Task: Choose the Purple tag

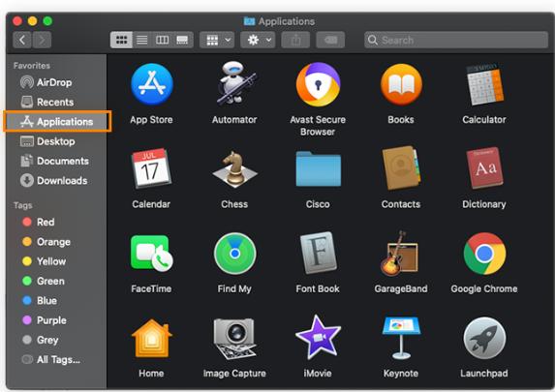Action: 56,320
